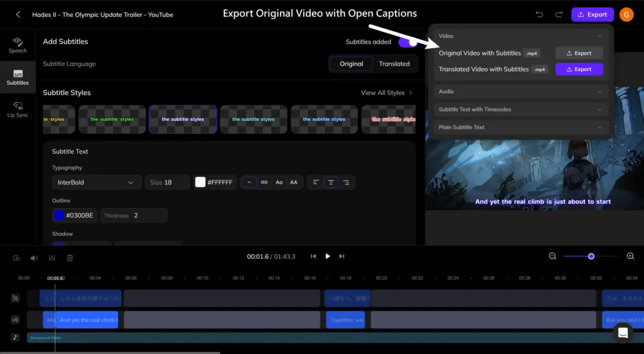Click the 00:10 timeline ruler mark
This screenshot has height=354, width=644.
(203, 278)
